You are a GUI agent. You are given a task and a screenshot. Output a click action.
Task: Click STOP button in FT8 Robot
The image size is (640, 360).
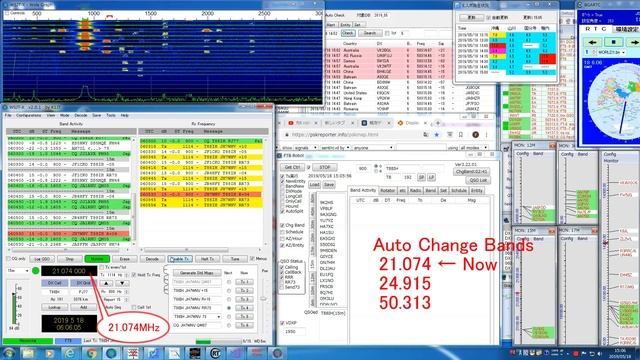tap(324, 167)
